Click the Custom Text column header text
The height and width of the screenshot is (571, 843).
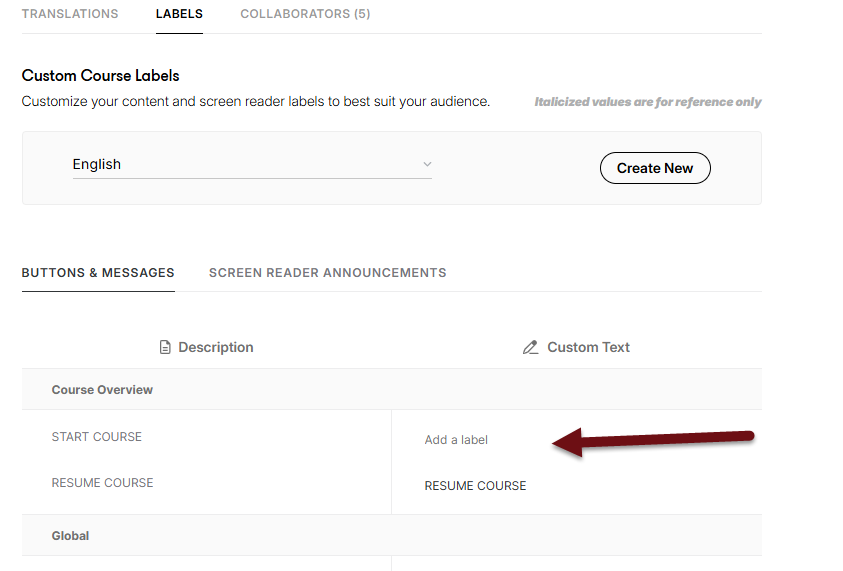pos(588,348)
